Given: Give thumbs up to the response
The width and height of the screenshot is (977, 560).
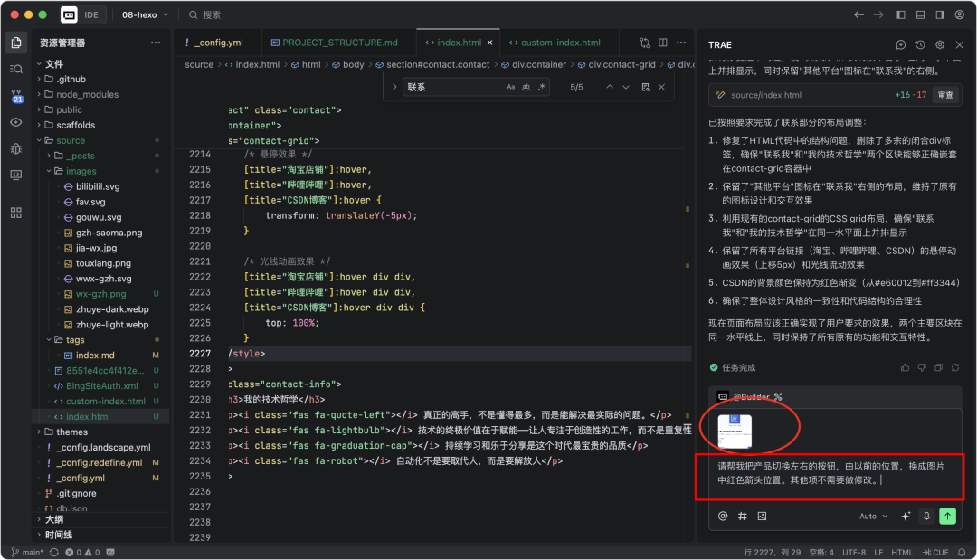Looking at the screenshot, I should [x=905, y=367].
